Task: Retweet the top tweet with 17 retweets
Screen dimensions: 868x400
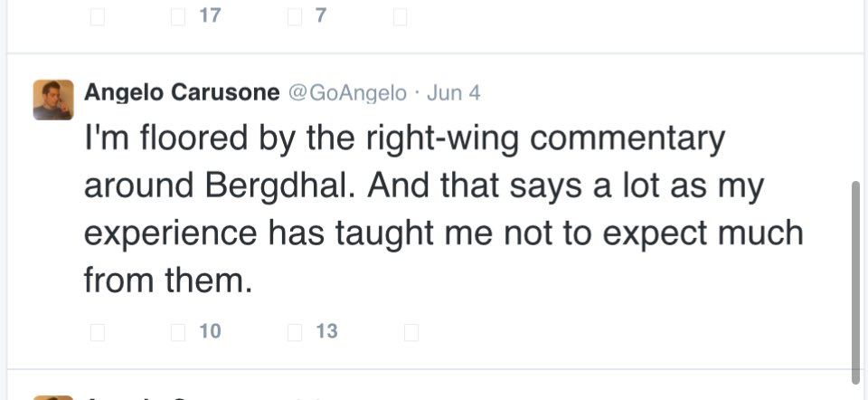Action: point(178,16)
